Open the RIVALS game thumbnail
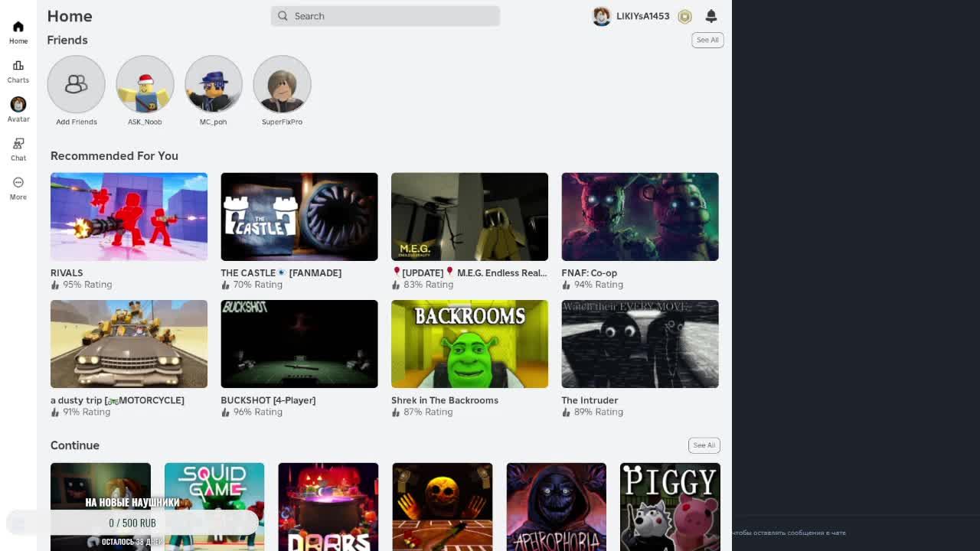This screenshot has width=980, height=551. tap(129, 217)
